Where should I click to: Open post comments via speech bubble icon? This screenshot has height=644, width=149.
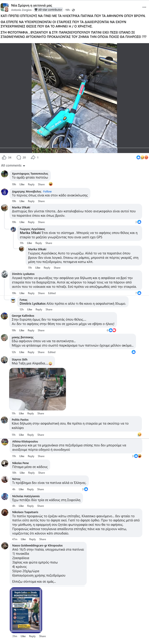pos(19,157)
